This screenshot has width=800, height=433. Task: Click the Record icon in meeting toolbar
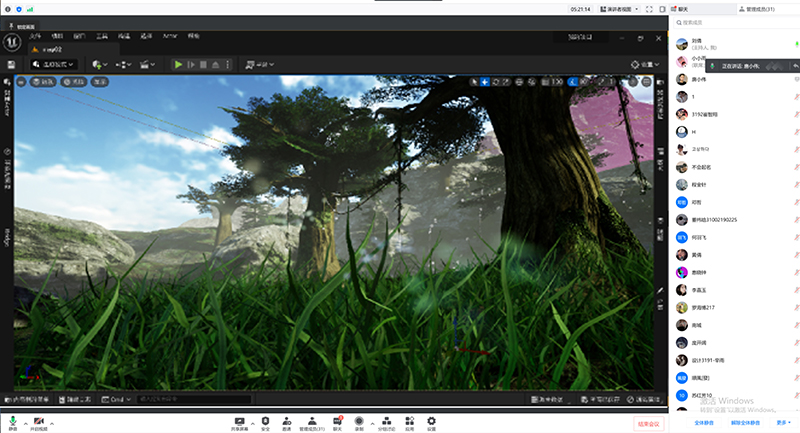359,421
